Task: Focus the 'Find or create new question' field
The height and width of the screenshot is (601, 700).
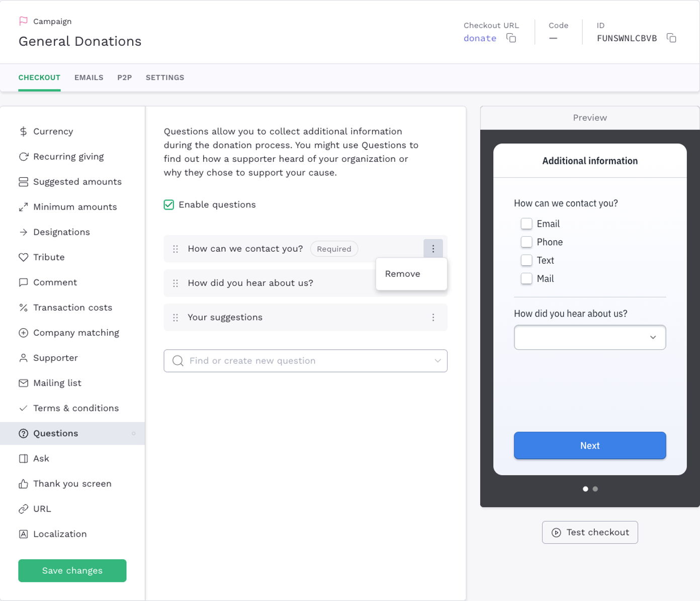Action: [305, 361]
